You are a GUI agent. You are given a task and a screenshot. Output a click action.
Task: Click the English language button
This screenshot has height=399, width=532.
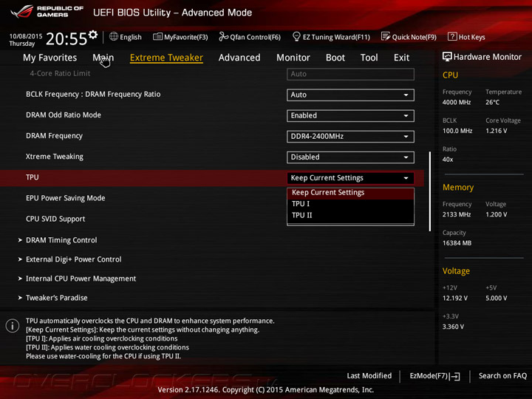[125, 37]
